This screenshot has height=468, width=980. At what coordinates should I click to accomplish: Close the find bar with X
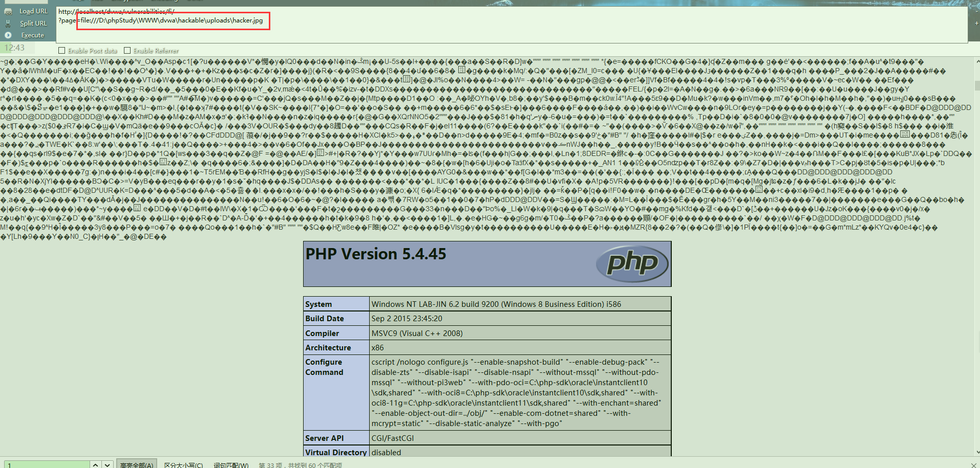click(x=973, y=464)
